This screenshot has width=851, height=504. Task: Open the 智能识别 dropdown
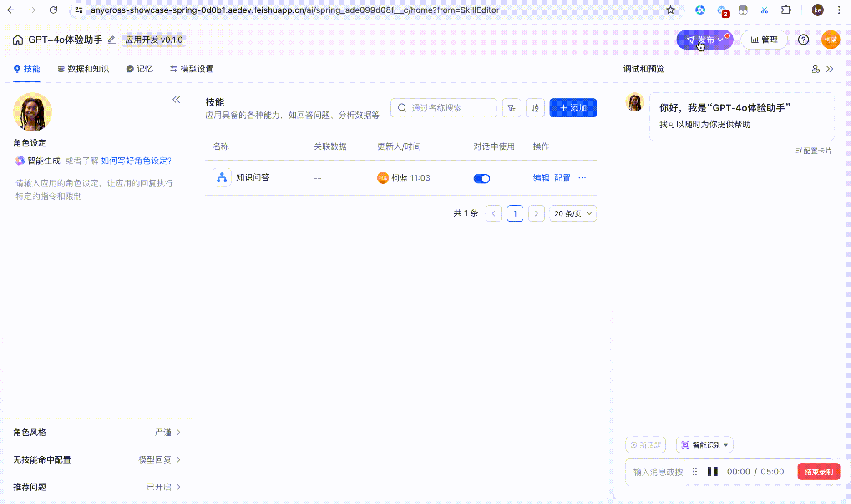coord(704,445)
